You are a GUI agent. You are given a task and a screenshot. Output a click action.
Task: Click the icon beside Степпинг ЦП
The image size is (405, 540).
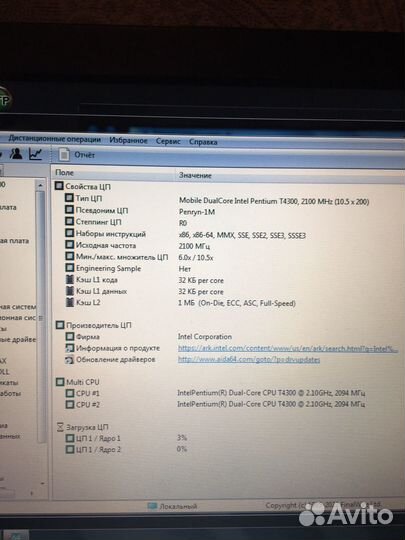[70, 221]
